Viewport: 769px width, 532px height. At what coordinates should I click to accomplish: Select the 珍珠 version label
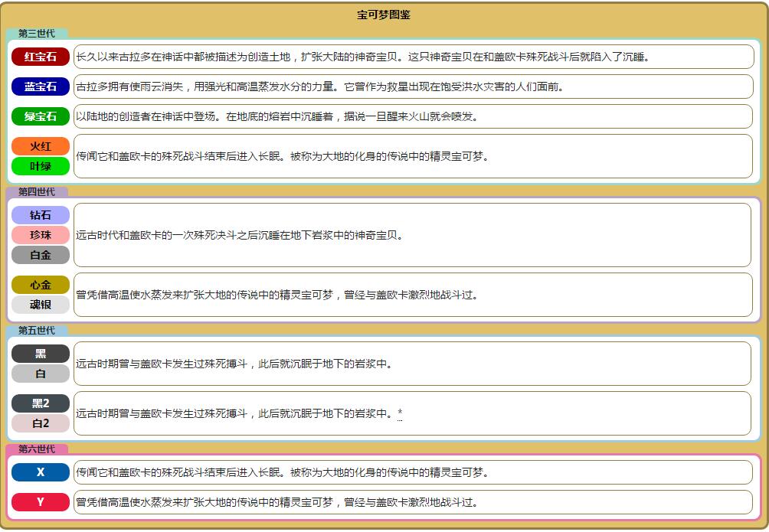[x=41, y=235]
